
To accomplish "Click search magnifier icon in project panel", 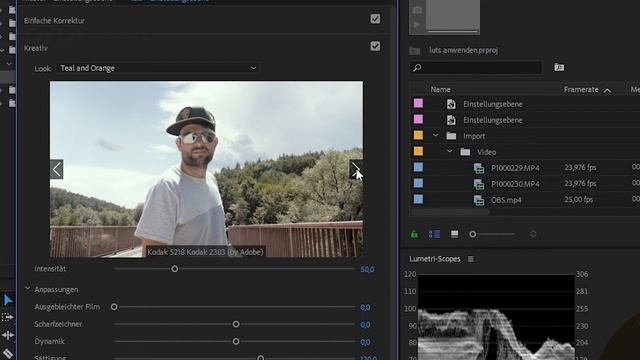I will point(417,68).
